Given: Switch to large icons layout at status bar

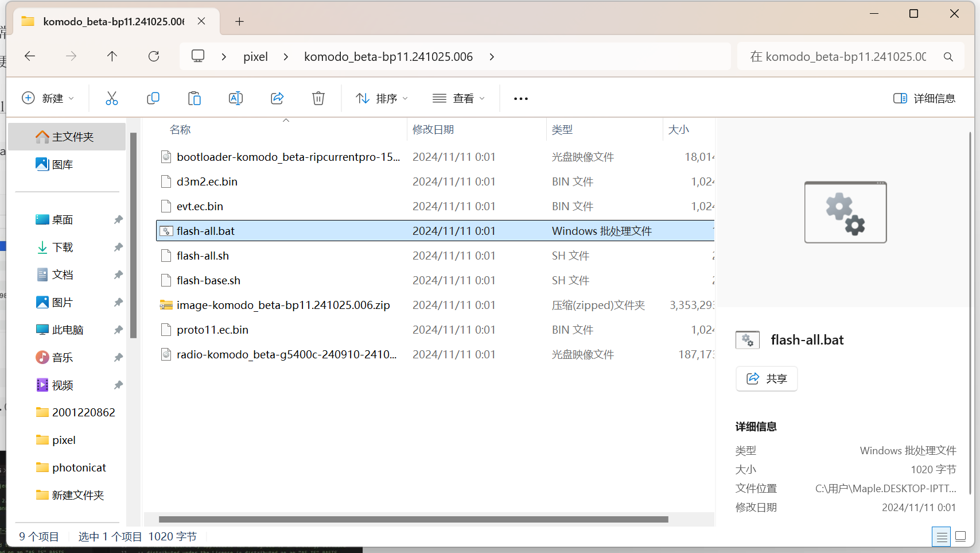Looking at the screenshot, I should tap(960, 536).
